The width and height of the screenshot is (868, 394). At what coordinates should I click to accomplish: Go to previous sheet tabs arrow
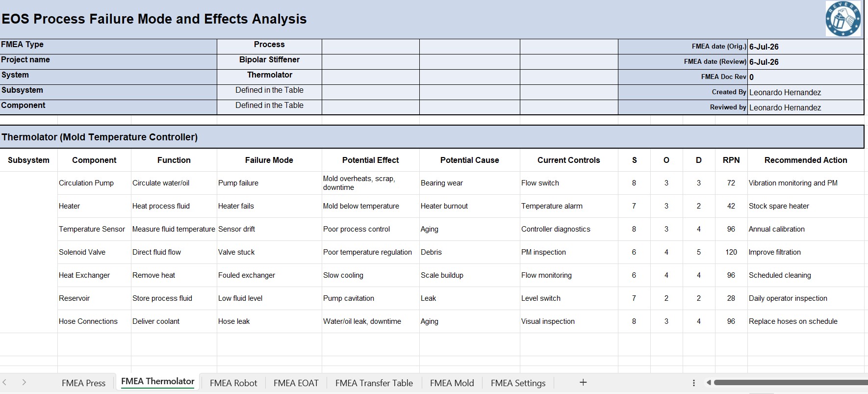tap(4, 382)
